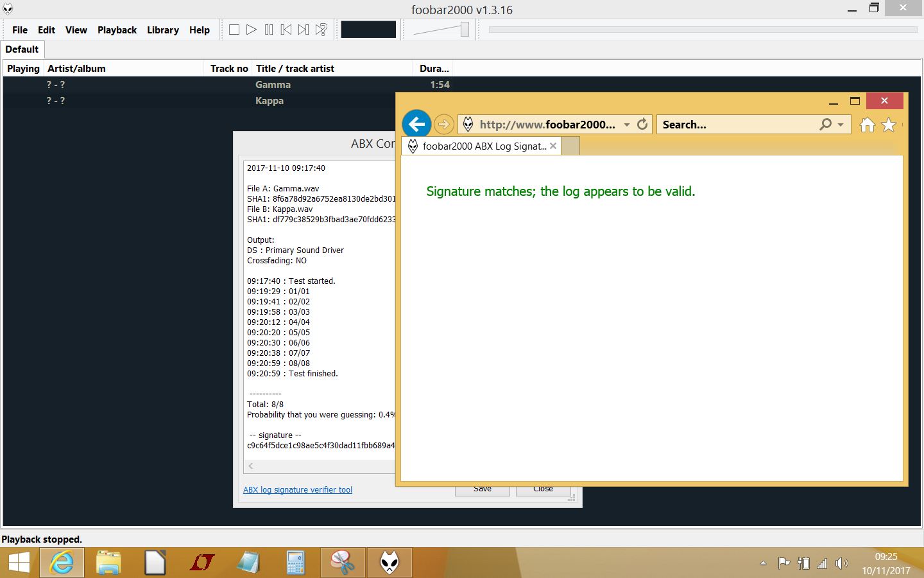Click the Total: 8/8 result line
The width and height of the screenshot is (924, 578).
[x=265, y=405]
